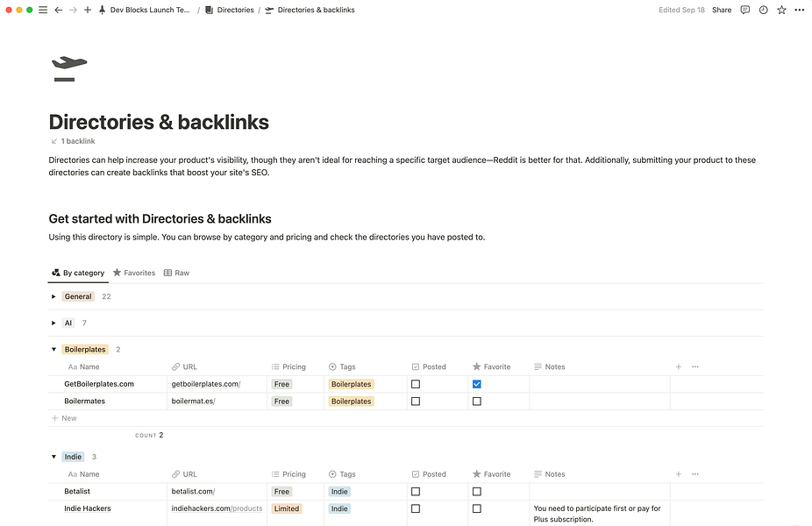Image resolution: width=812 pixels, height=526 pixels.
Task: Open the sidebar with the hamburger icon
Action: (42, 10)
